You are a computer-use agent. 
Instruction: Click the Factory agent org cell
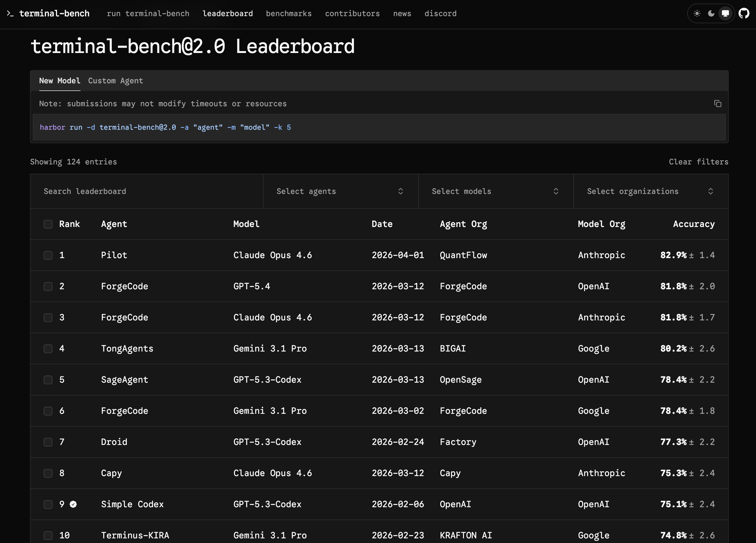pyautogui.click(x=458, y=442)
